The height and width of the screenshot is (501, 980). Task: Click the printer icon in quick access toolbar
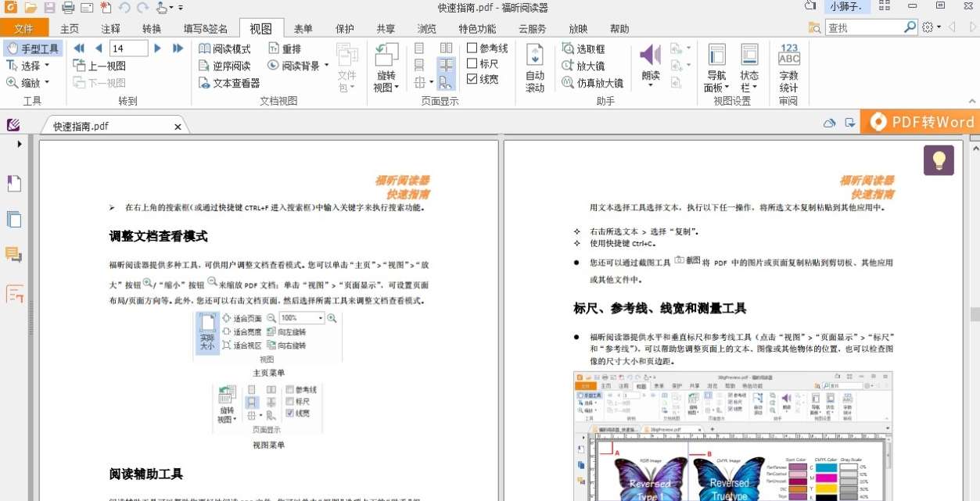[x=68, y=8]
